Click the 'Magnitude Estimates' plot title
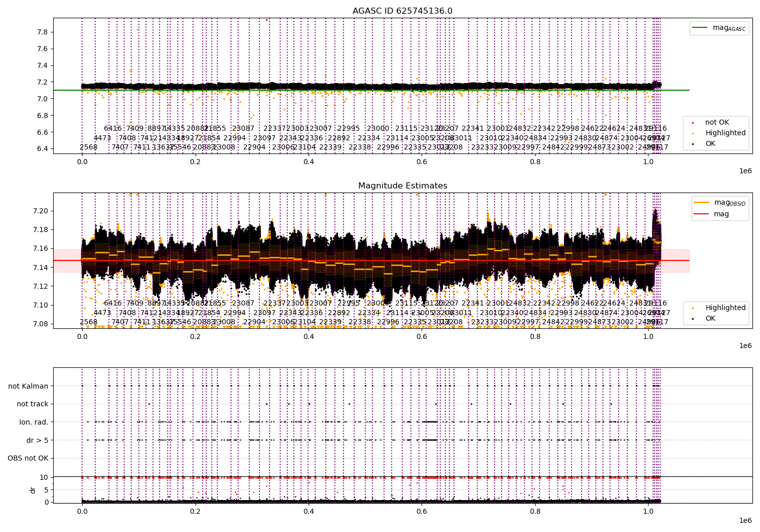This screenshot has width=760, height=532. click(403, 186)
